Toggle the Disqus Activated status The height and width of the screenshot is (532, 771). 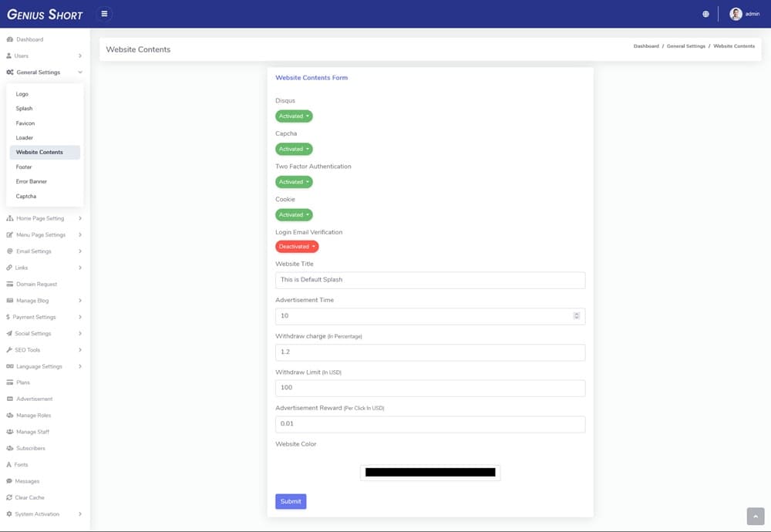tap(294, 116)
